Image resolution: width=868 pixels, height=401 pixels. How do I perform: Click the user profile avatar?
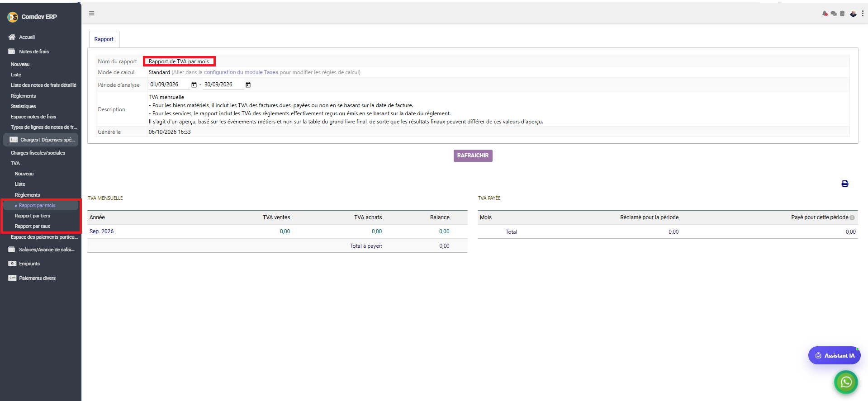[x=853, y=14]
